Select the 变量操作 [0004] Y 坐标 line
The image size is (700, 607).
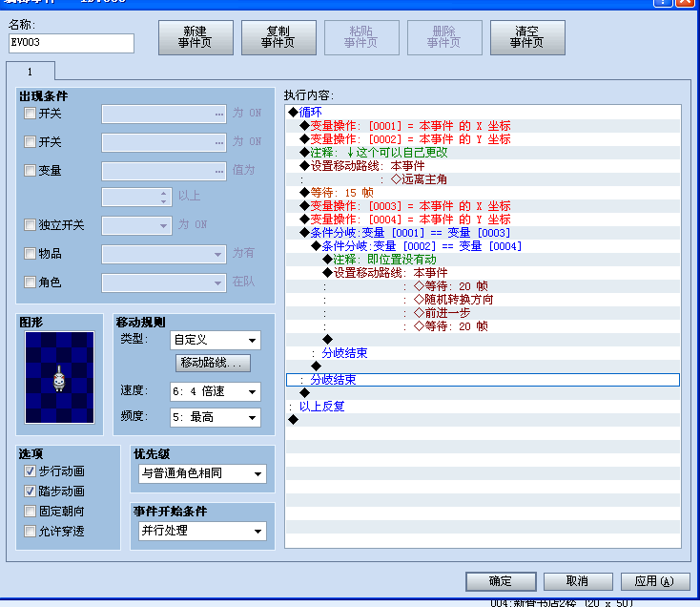[483, 220]
